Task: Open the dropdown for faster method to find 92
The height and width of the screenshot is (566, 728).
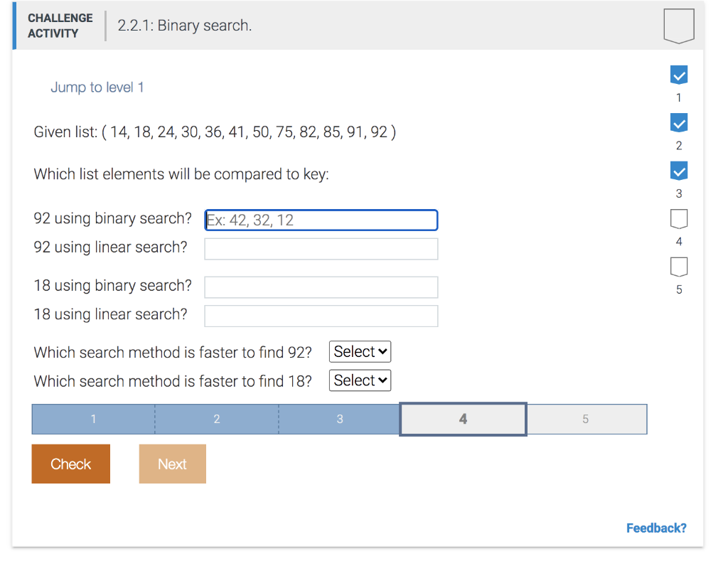Action: click(360, 351)
